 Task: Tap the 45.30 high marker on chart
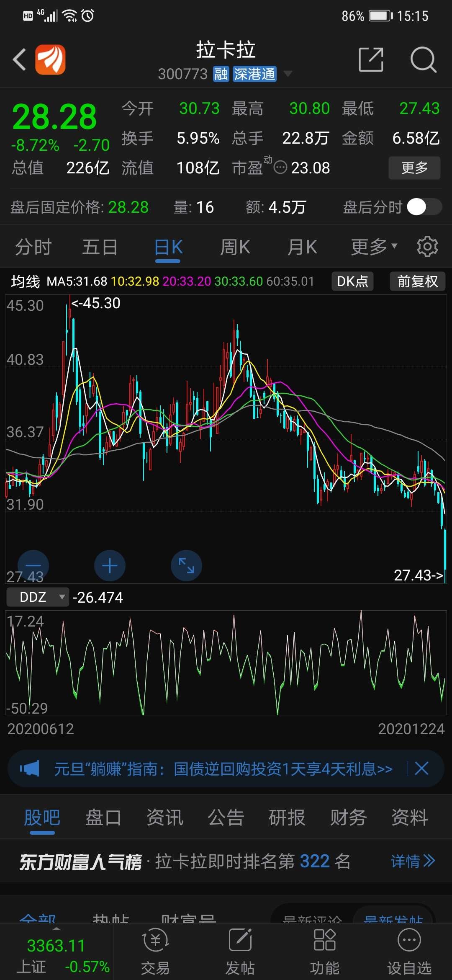click(95, 303)
